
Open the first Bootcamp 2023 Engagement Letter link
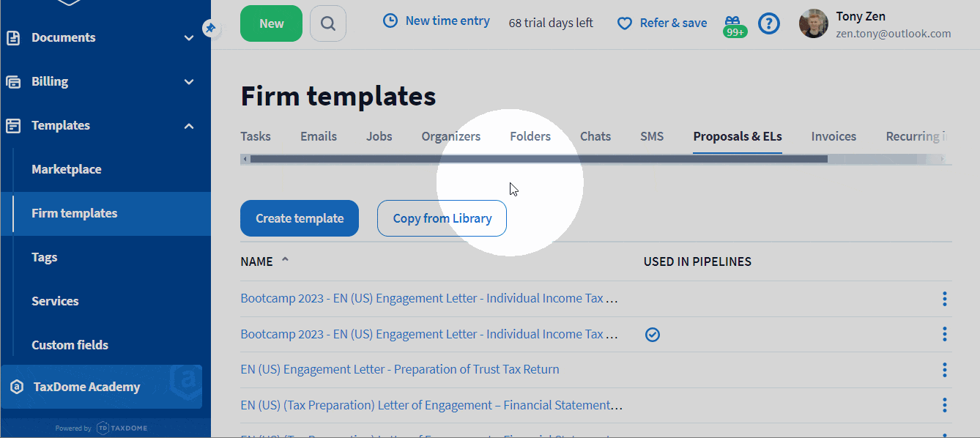point(429,299)
